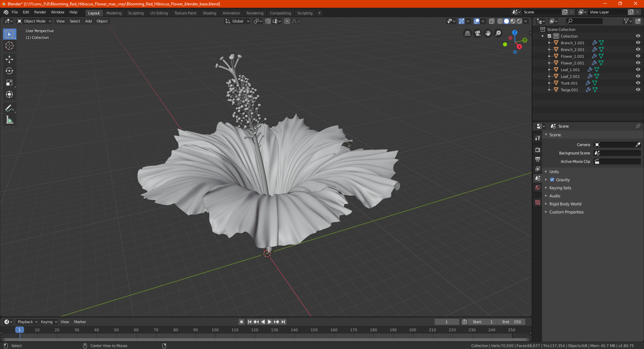Hide Twigs.001 with its eye icon
644x349 pixels.
pos(638,90)
